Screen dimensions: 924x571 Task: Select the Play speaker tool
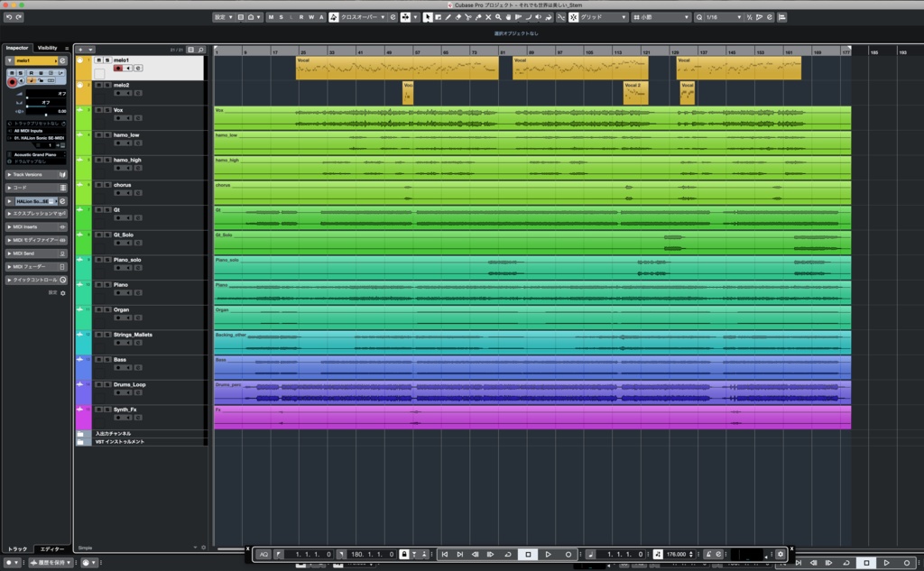pos(538,17)
